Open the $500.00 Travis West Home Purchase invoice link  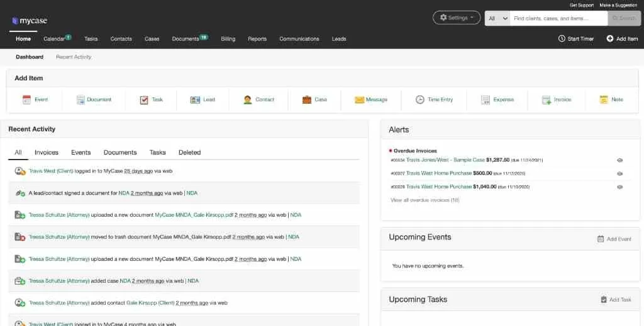click(438, 173)
